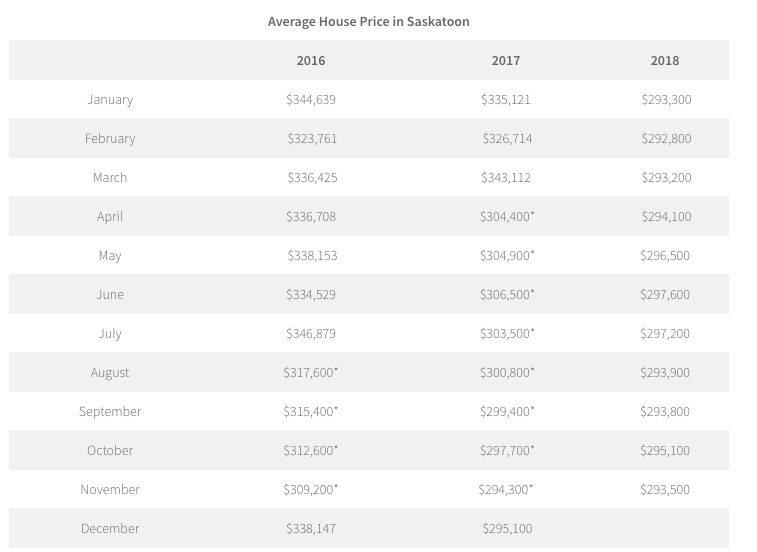Image resolution: width=757 pixels, height=552 pixels.
Task: Click the December 2017 value $295,100
Action: pyautogui.click(x=507, y=529)
